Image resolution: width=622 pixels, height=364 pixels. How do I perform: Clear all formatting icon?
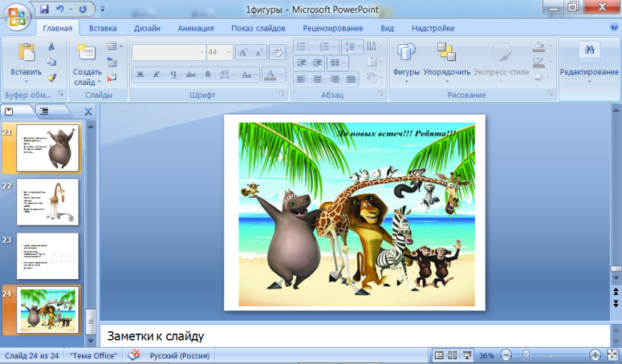[278, 52]
